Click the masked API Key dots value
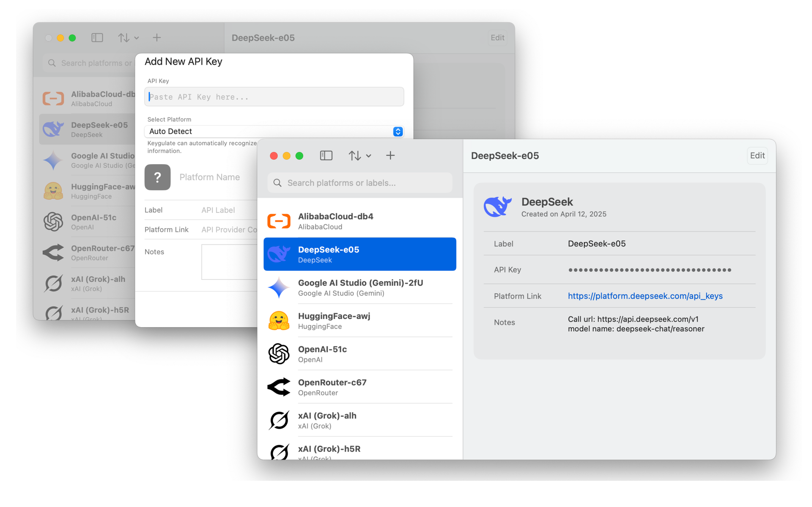 click(650, 270)
